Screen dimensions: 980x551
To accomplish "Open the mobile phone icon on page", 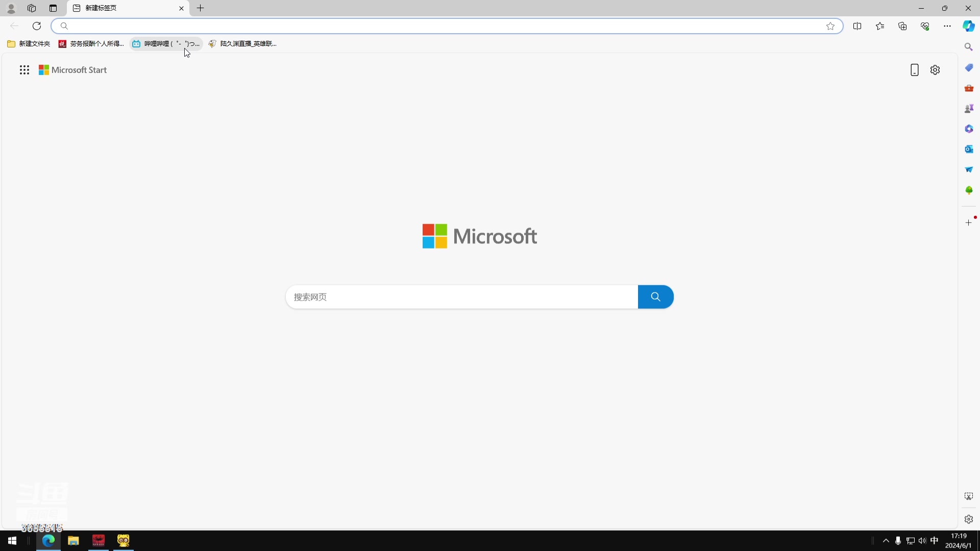I will [x=915, y=70].
